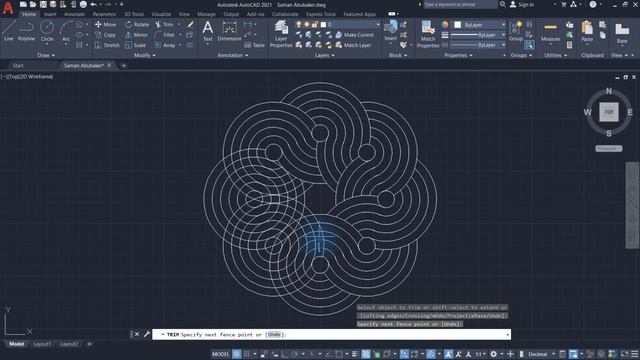This screenshot has width=640, height=360.
Task: Click the Paste button
Action: pos(587,32)
